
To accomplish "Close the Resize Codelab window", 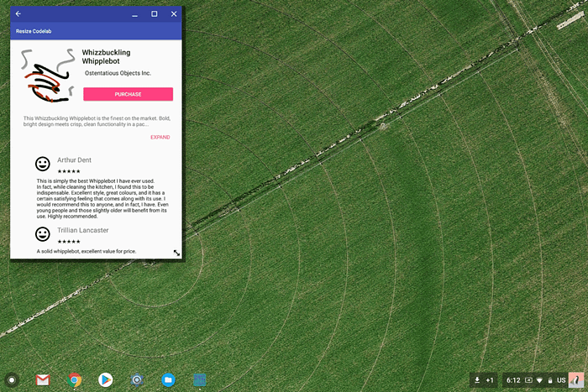I will 174,14.
